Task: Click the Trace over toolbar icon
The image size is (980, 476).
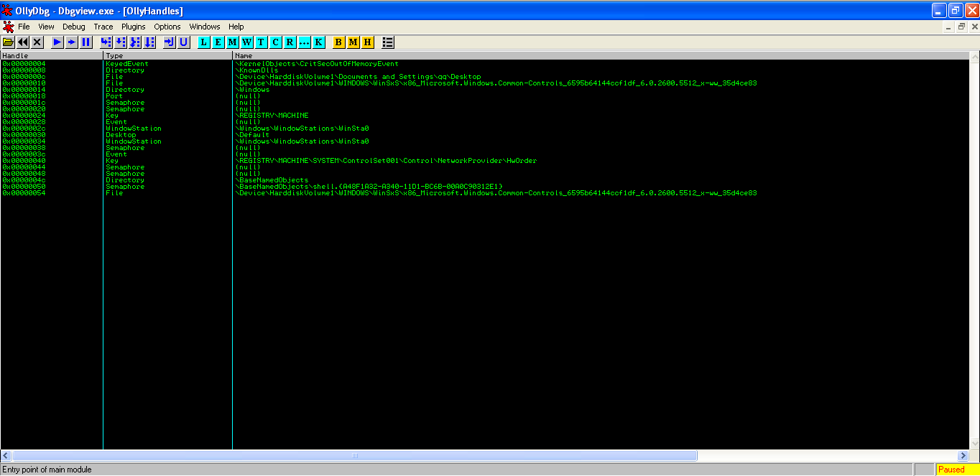Action: (x=149, y=42)
